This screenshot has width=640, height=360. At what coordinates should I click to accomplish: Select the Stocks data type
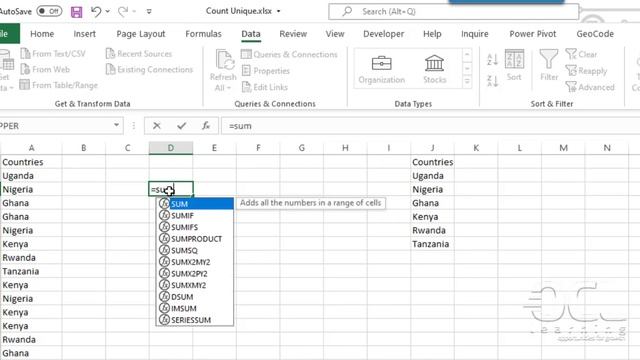point(434,69)
